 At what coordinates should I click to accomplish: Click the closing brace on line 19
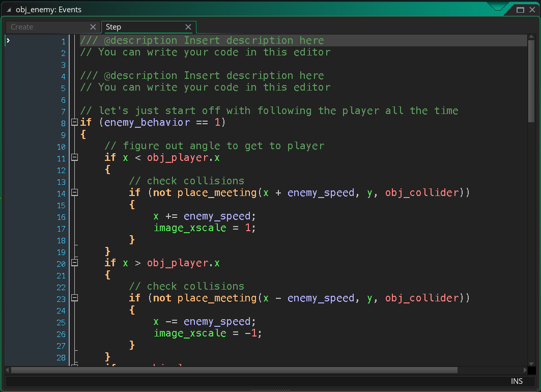108,251
